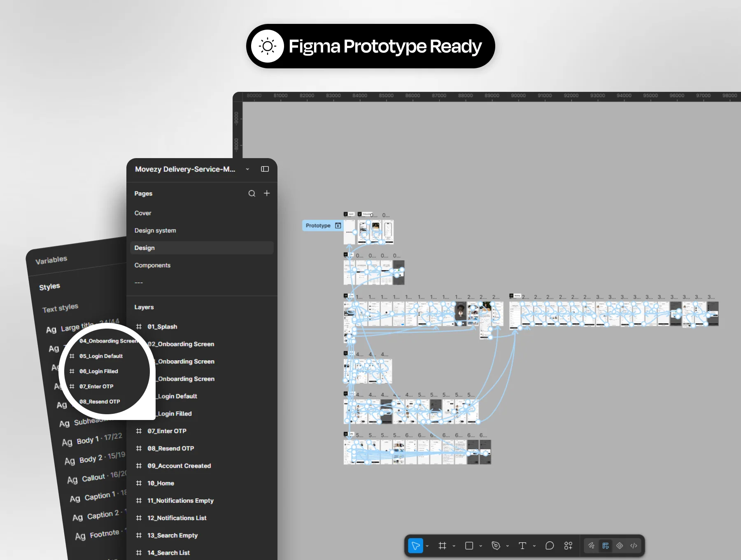The width and height of the screenshot is (741, 560).
Task: Select the Body 1 · 17/22 text style
Action: coord(92,439)
